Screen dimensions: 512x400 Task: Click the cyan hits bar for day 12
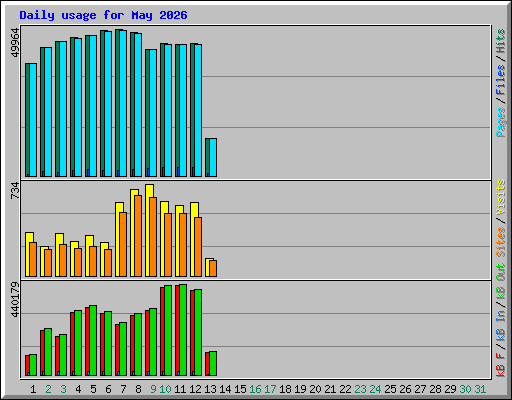[198, 110]
